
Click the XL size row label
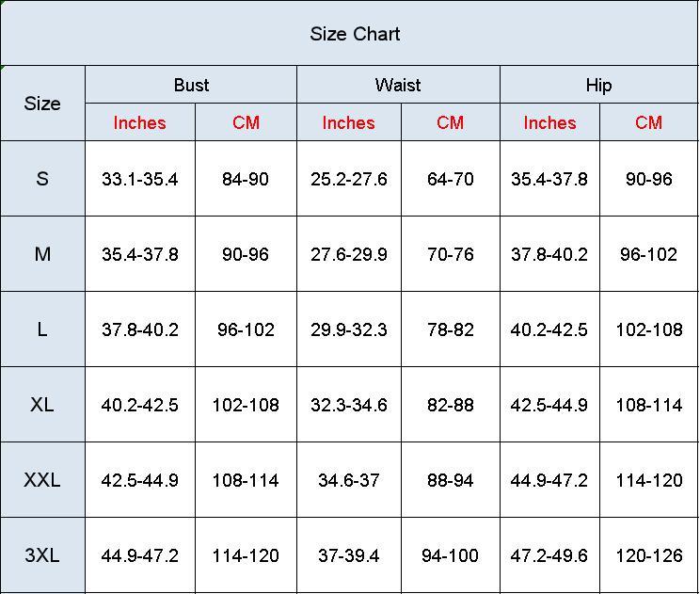42,405
